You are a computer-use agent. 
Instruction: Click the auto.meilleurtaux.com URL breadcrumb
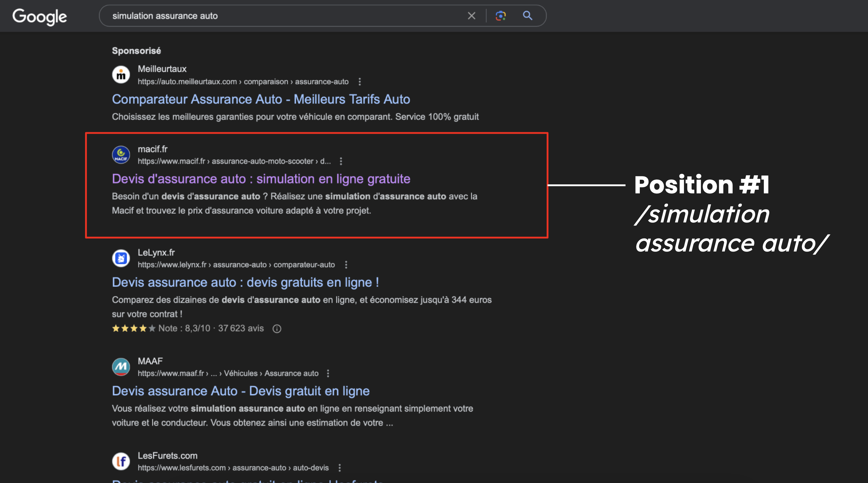pos(243,82)
